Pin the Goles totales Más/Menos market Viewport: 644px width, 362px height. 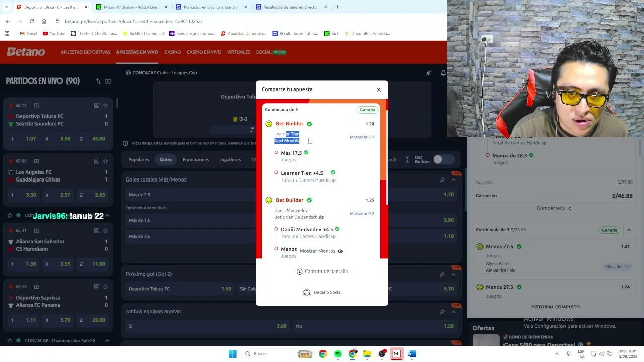[442, 180]
